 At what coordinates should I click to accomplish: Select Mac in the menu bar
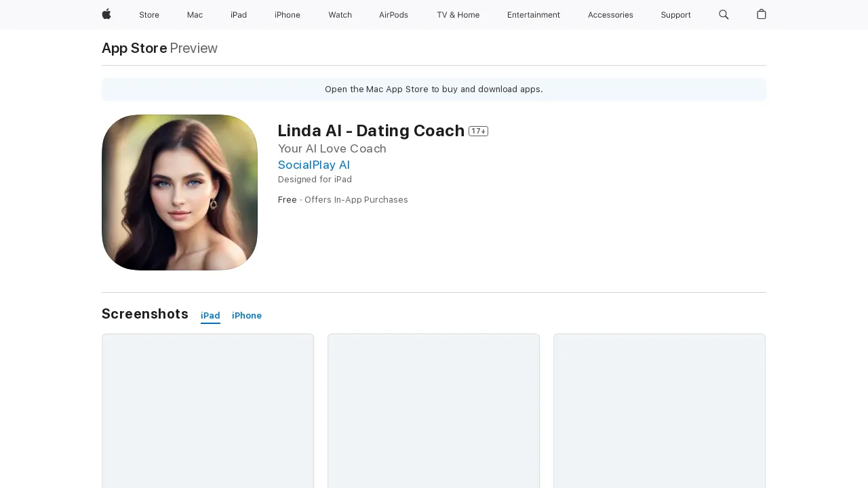[x=195, y=15]
